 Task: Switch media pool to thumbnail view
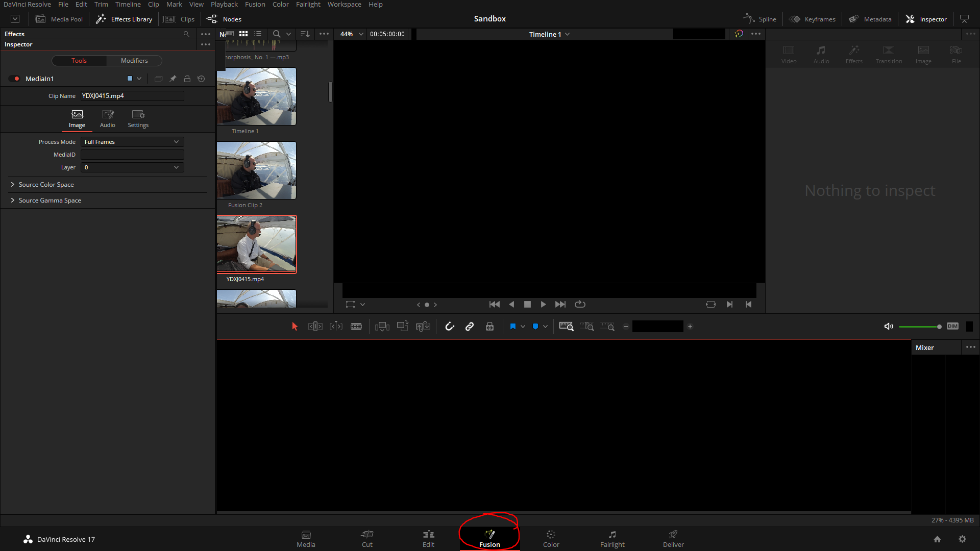point(243,34)
